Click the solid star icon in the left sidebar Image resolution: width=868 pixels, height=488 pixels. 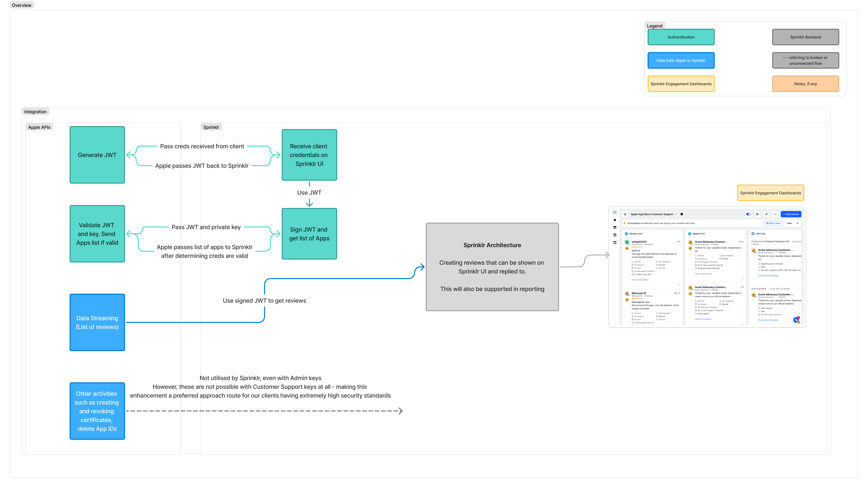(x=615, y=220)
